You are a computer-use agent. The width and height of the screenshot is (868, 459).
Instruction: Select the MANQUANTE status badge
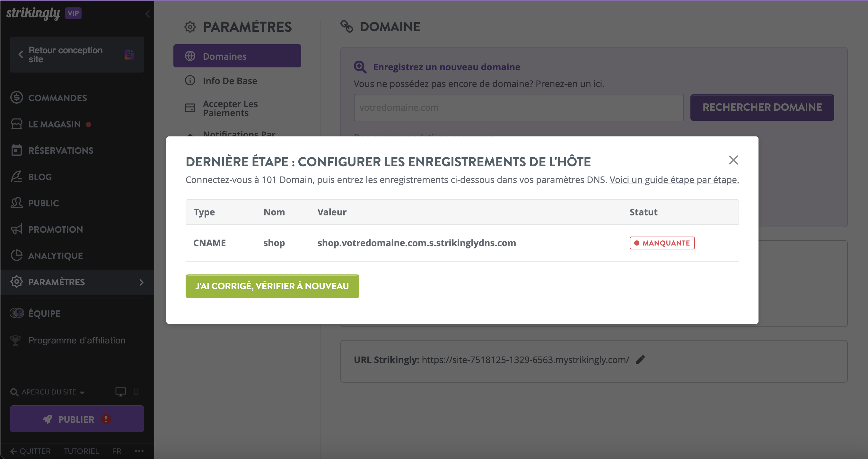(x=662, y=243)
